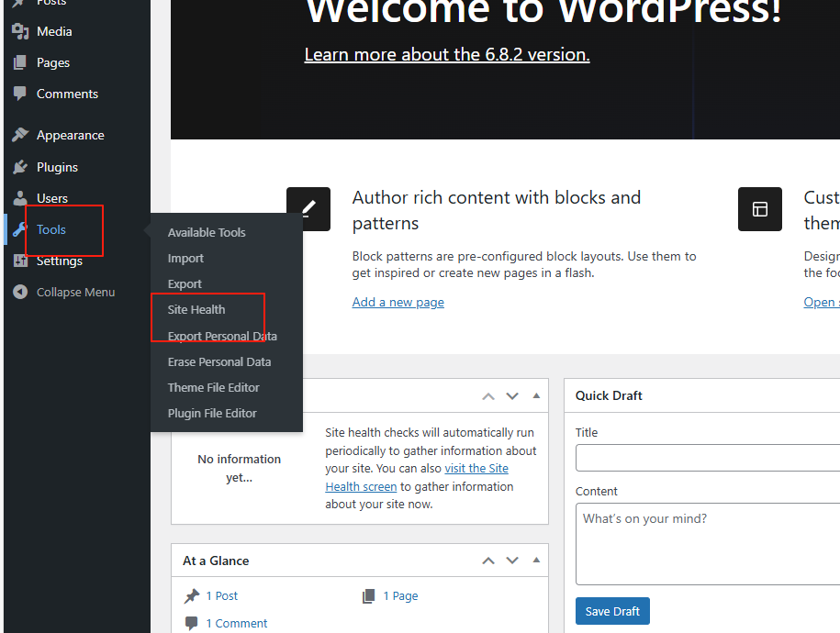
Task: Move the site health widget up
Action: (x=488, y=396)
